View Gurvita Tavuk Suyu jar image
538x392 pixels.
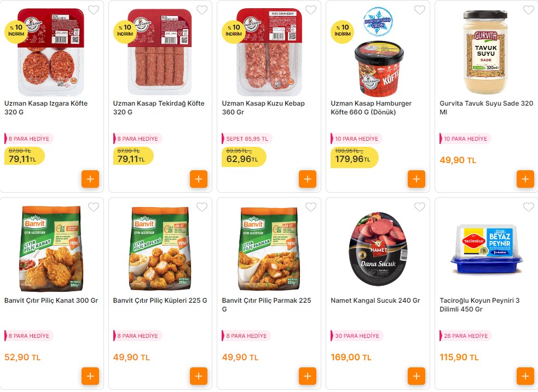pos(486,52)
